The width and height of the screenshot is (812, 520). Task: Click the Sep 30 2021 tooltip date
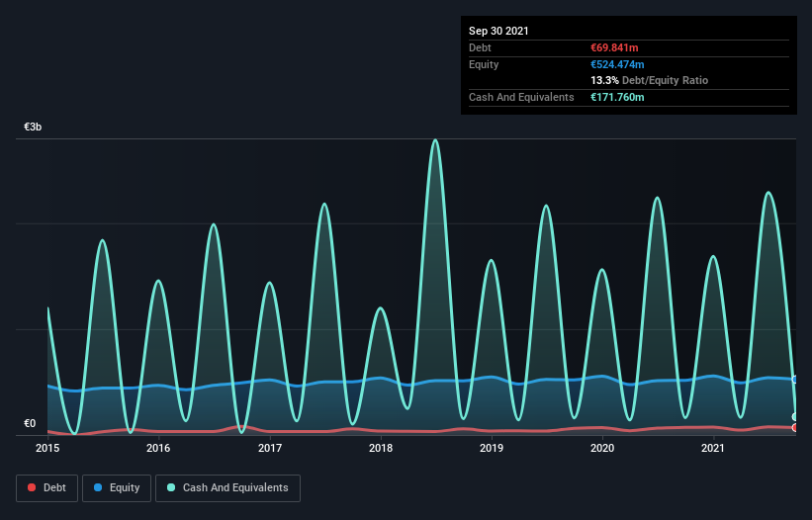[x=498, y=31]
